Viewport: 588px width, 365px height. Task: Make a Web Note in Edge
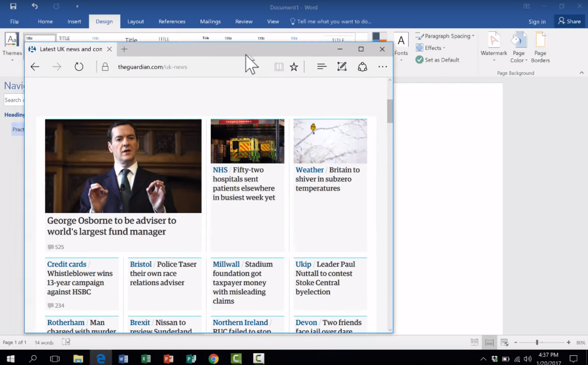tap(342, 67)
